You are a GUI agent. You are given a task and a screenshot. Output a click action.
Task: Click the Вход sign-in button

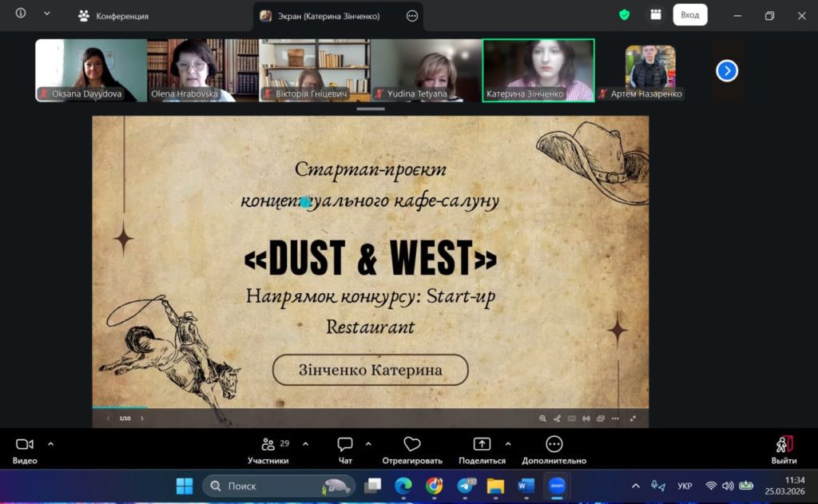click(689, 15)
